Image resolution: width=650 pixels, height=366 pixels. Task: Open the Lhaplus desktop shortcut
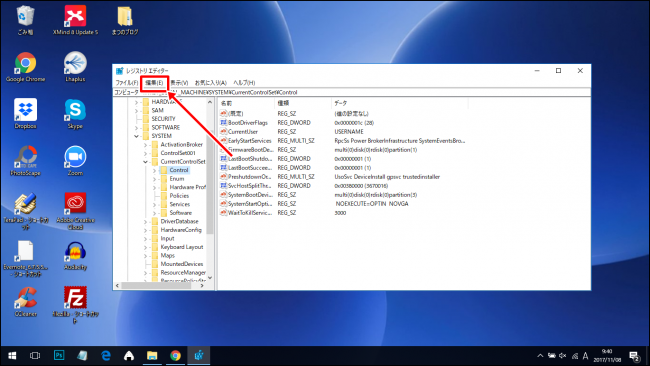coord(75,67)
